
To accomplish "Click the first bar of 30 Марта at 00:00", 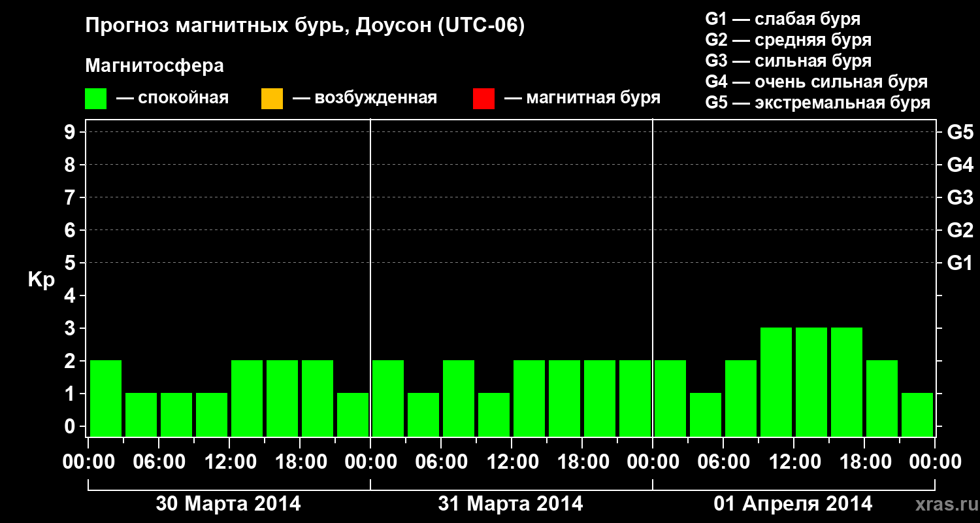I will coord(106,398).
